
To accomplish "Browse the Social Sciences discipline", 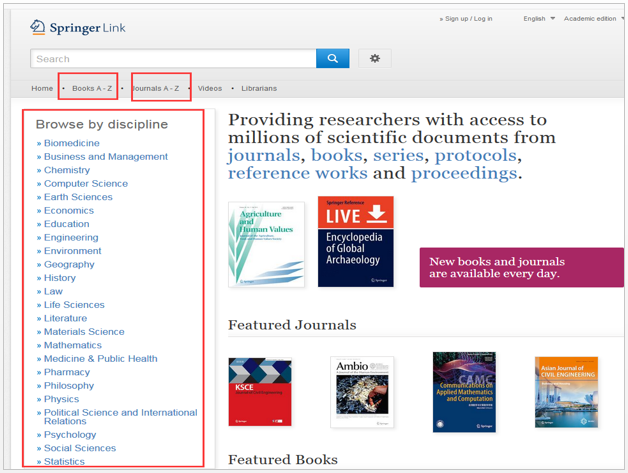I will point(80,448).
